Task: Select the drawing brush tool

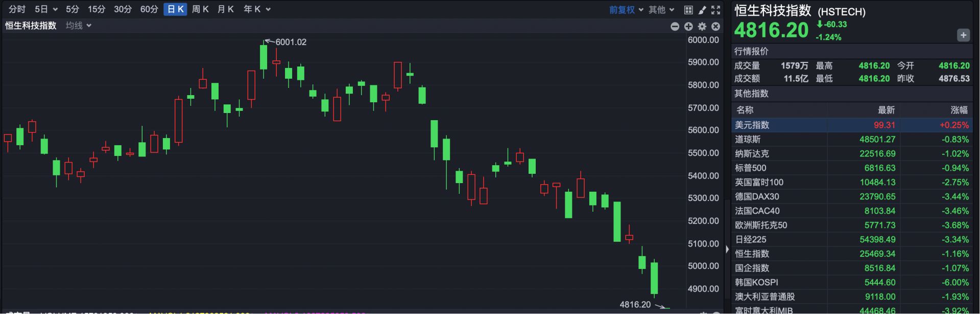Action: pos(702,10)
